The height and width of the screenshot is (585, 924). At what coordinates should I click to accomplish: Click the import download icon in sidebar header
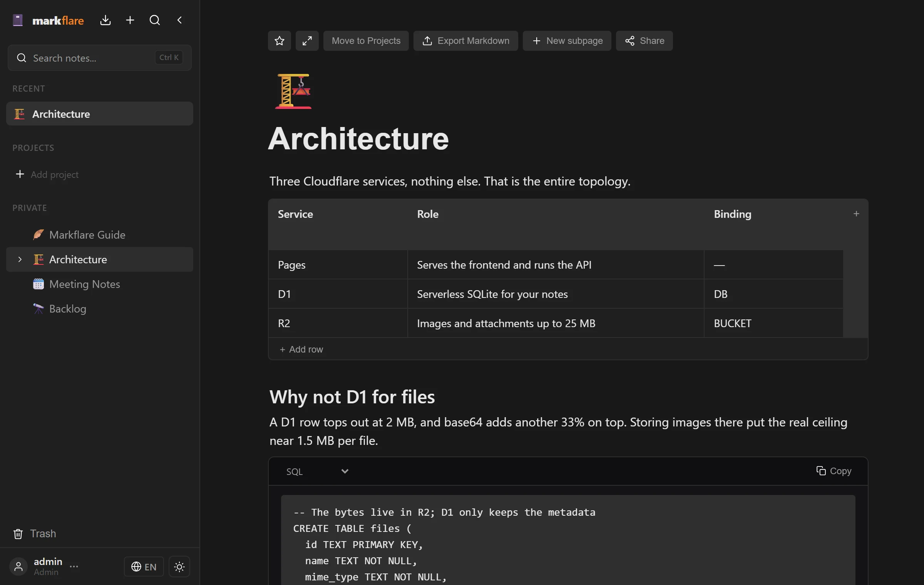pos(105,20)
